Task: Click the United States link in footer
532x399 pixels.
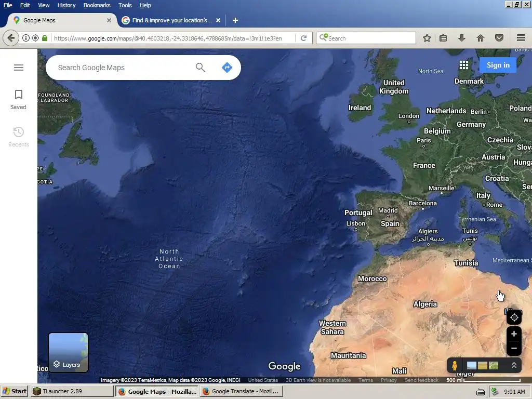Action: [263, 380]
